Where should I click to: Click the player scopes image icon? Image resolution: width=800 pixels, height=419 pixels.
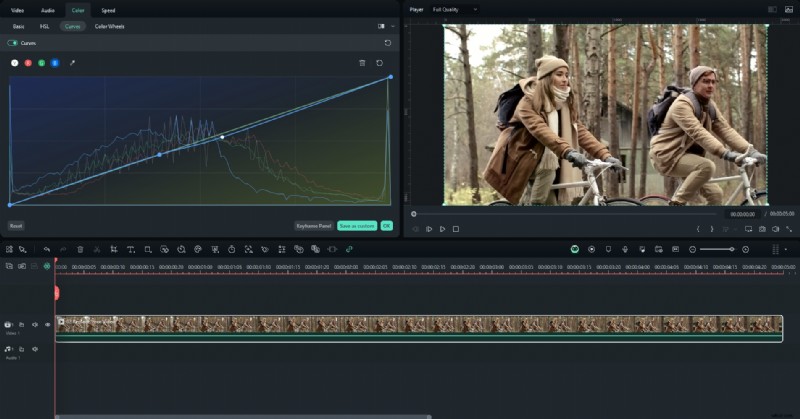[x=788, y=9]
